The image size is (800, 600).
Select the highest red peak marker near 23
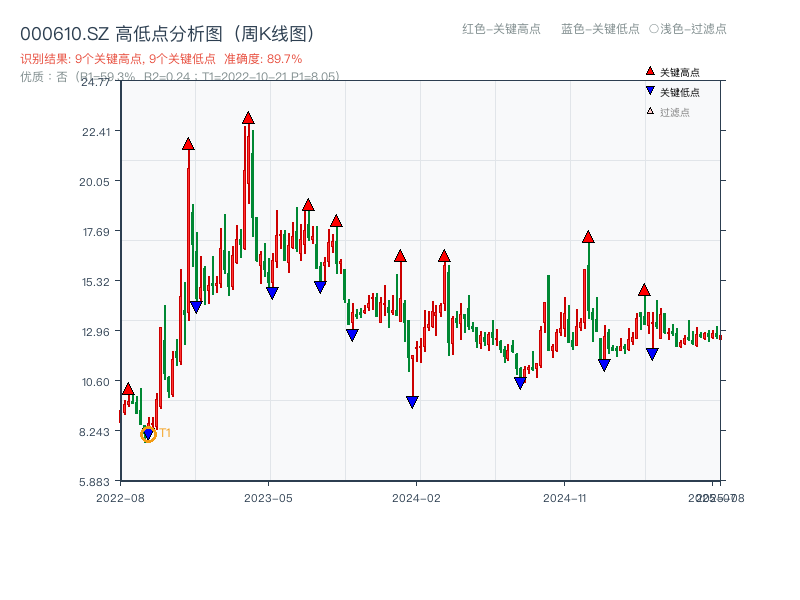(x=247, y=117)
